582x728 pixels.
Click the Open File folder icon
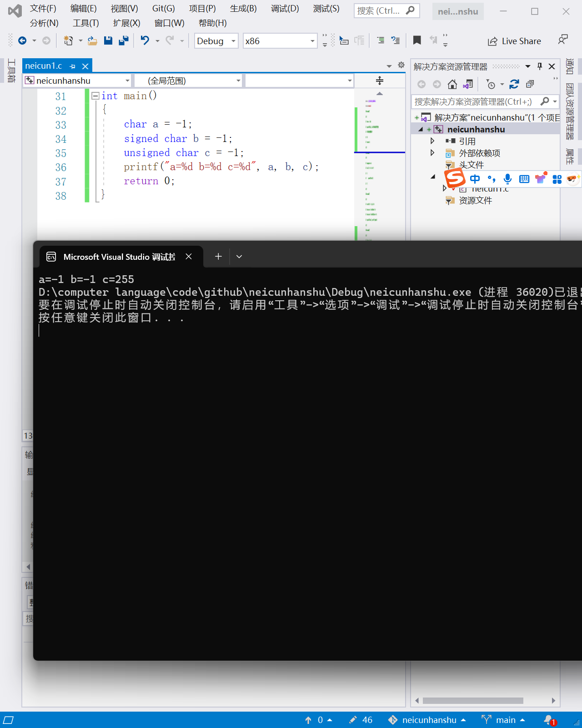coord(92,41)
